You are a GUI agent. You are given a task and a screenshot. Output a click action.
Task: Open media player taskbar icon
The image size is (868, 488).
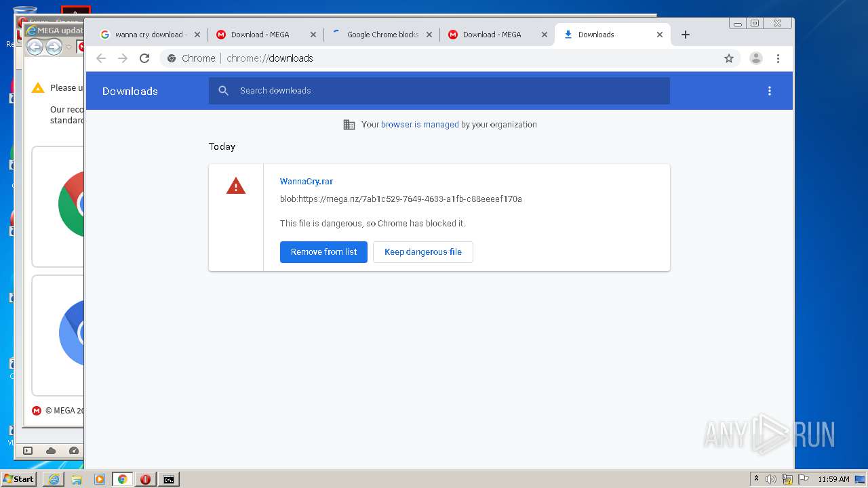point(100,479)
